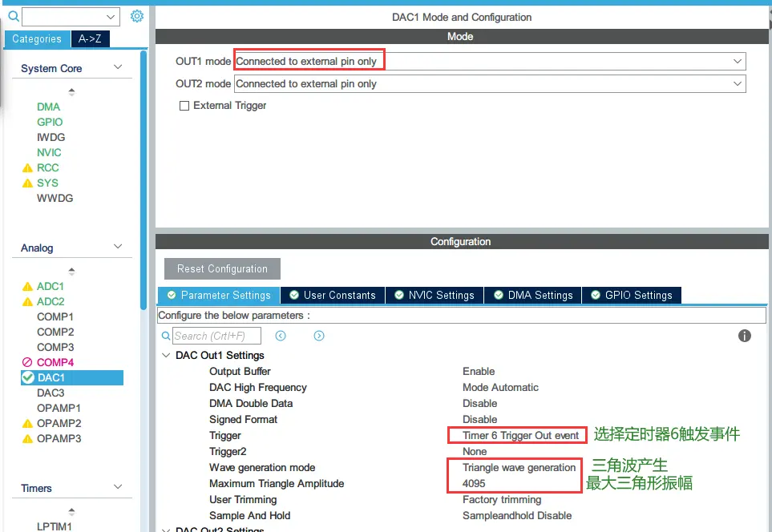Click the info icon in the parameter panel
The width and height of the screenshot is (772, 532).
click(744, 336)
